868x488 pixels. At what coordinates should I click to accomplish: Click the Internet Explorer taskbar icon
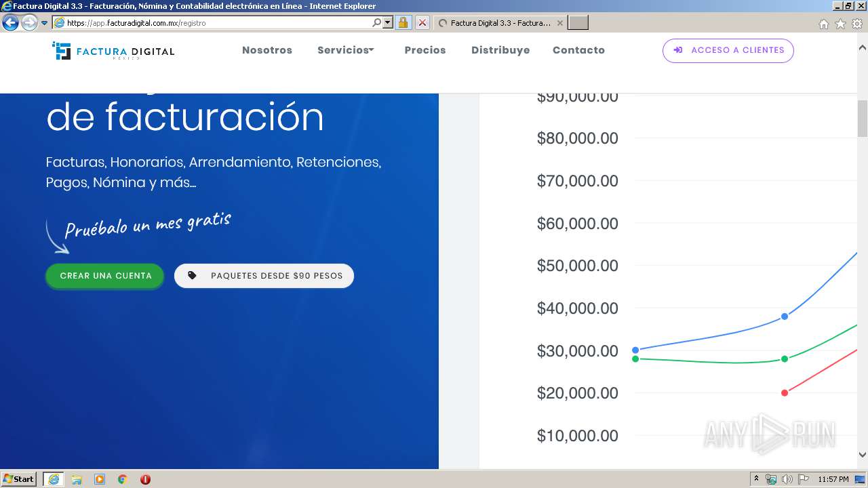coord(54,479)
